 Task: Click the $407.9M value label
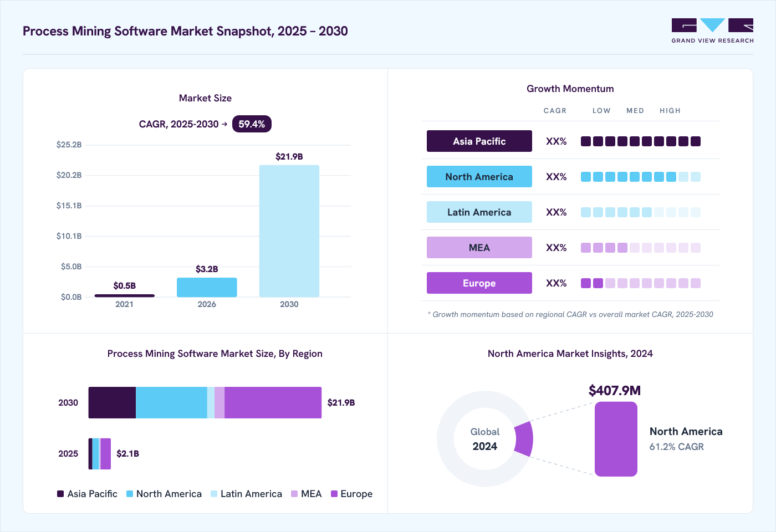pyautogui.click(x=615, y=391)
